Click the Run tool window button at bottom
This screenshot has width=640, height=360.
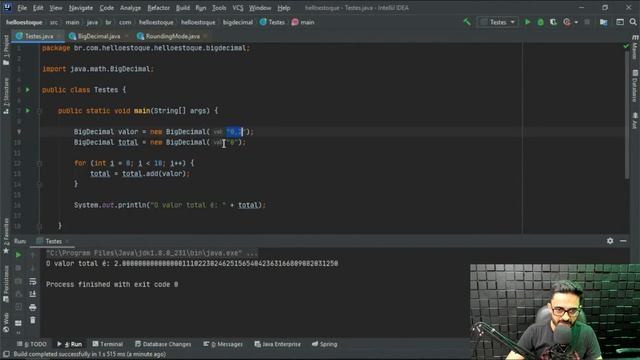click(69, 344)
